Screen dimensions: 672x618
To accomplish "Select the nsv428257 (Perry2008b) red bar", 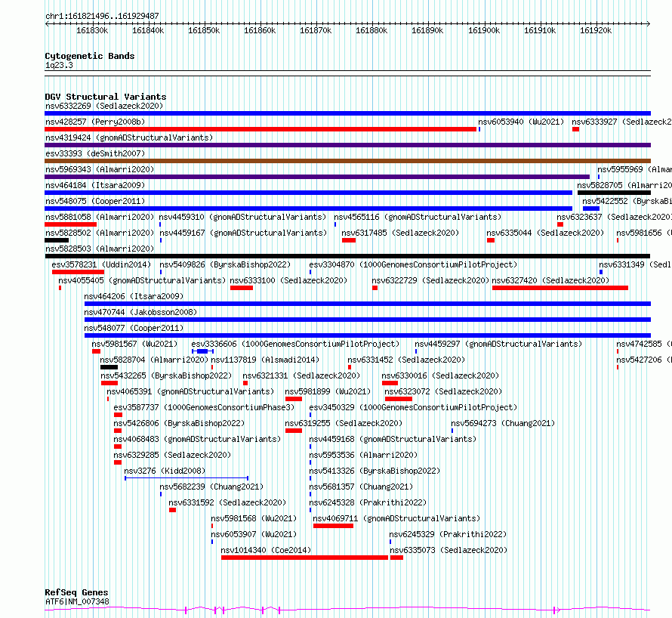I will (x=260, y=129).
